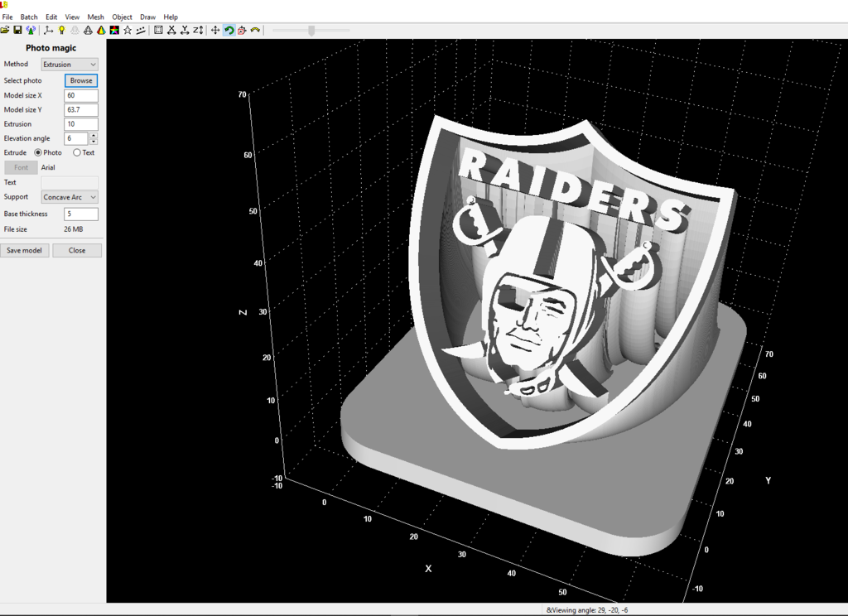Click the Y axis view icon
Viewport: 848px width, 616px height.
click(185, 31)
